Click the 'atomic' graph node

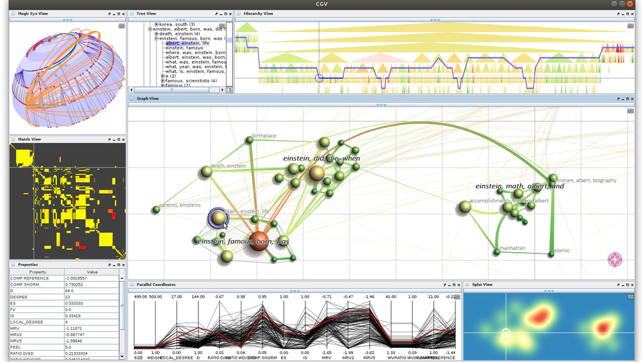point(551,254)
